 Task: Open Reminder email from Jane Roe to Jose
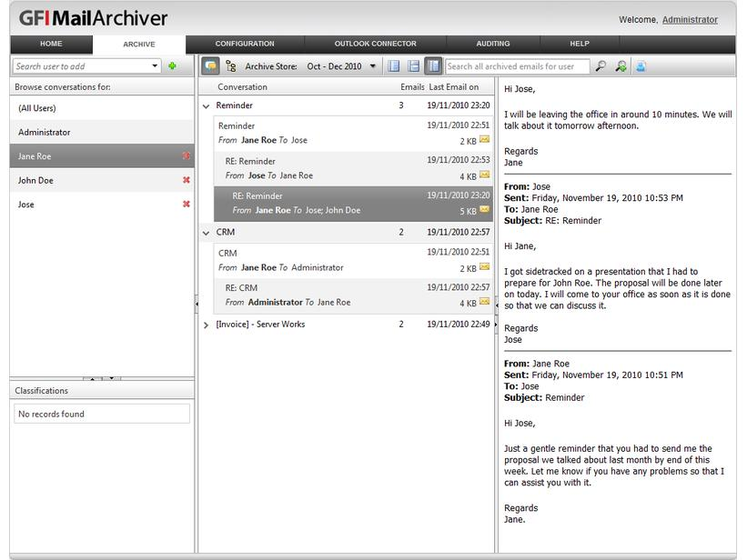354,133
